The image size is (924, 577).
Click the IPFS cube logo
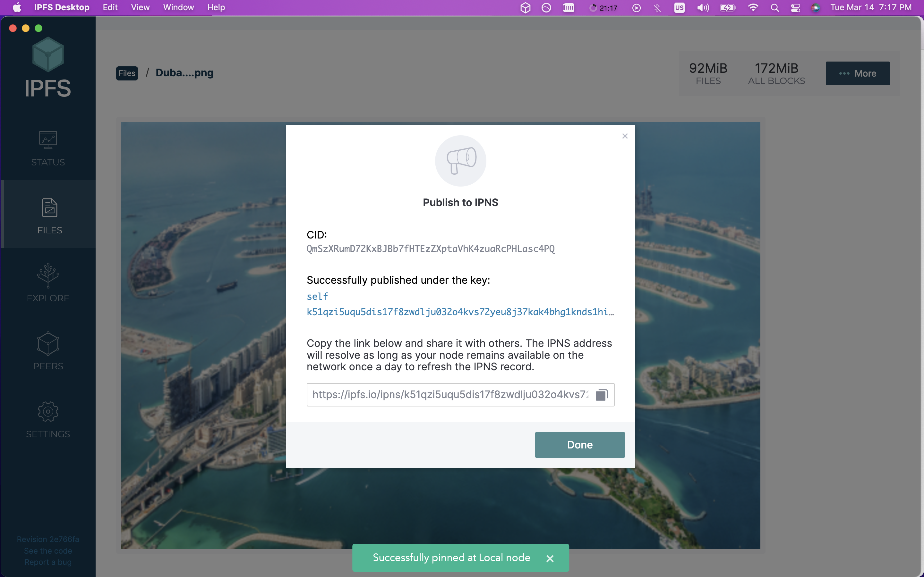(48, 55)
